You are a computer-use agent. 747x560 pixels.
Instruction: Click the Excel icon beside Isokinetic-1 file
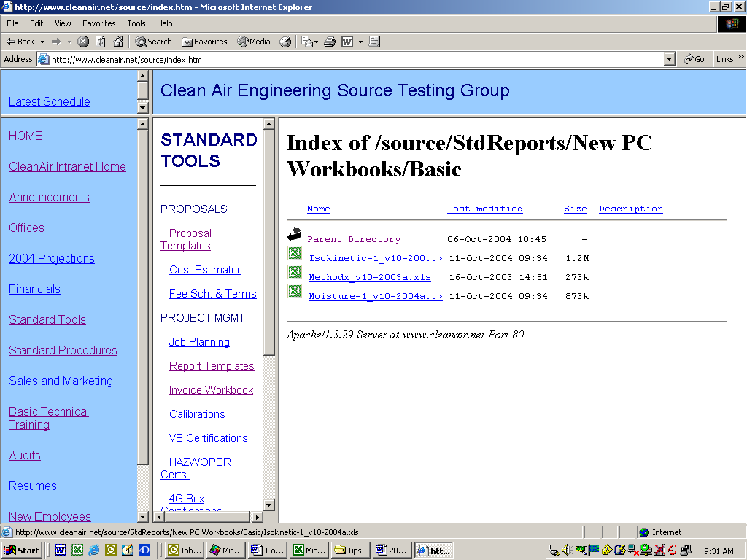295,253
